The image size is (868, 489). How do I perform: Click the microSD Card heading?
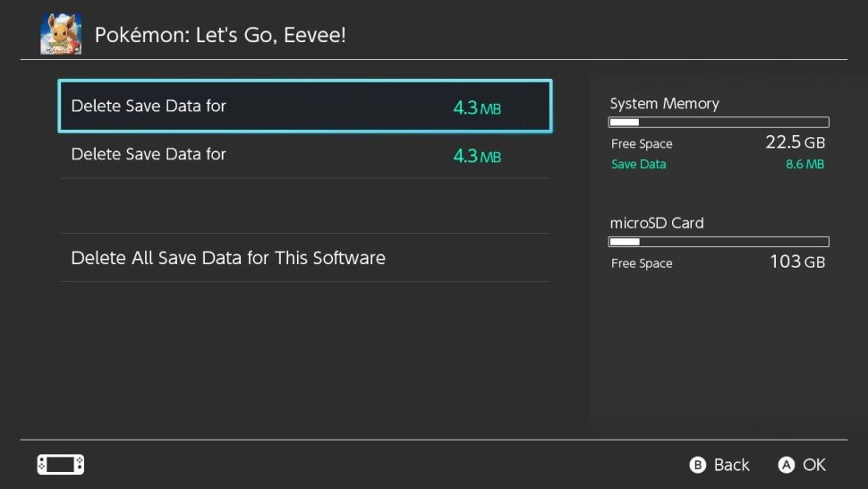click(x=657, y=223)
